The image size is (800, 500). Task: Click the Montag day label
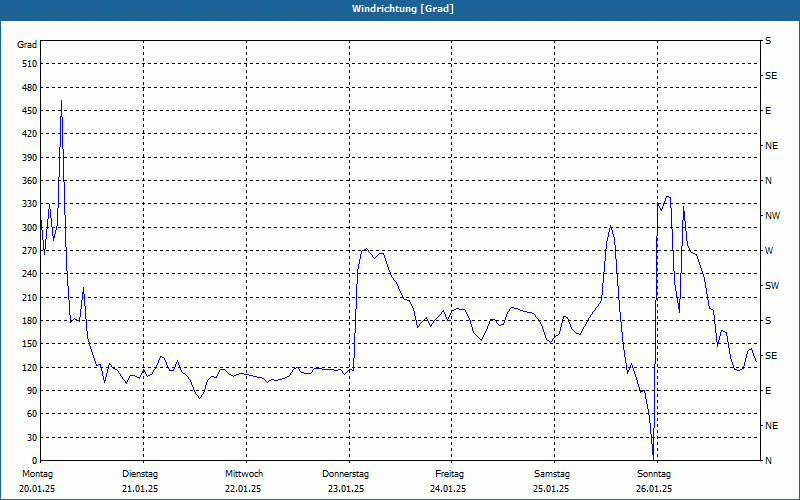click(37, 474)
